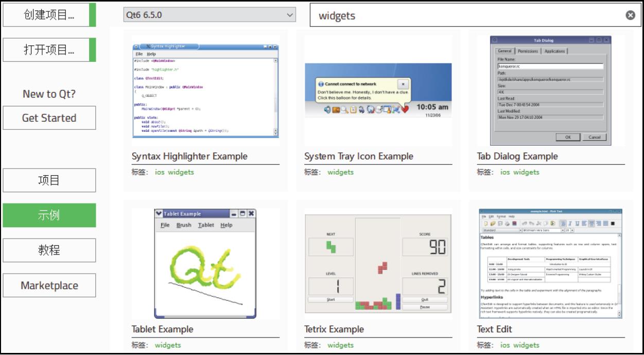The width and height of the screenshot is (644, 355).
Task: Open the Text Edit example thumbnail
Action: coord(550,263)
